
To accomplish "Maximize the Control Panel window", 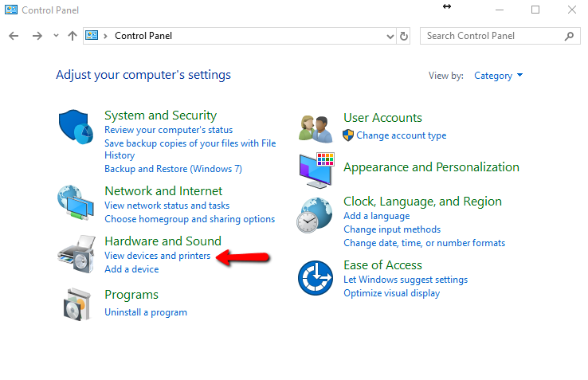I will tap(535, 10).
